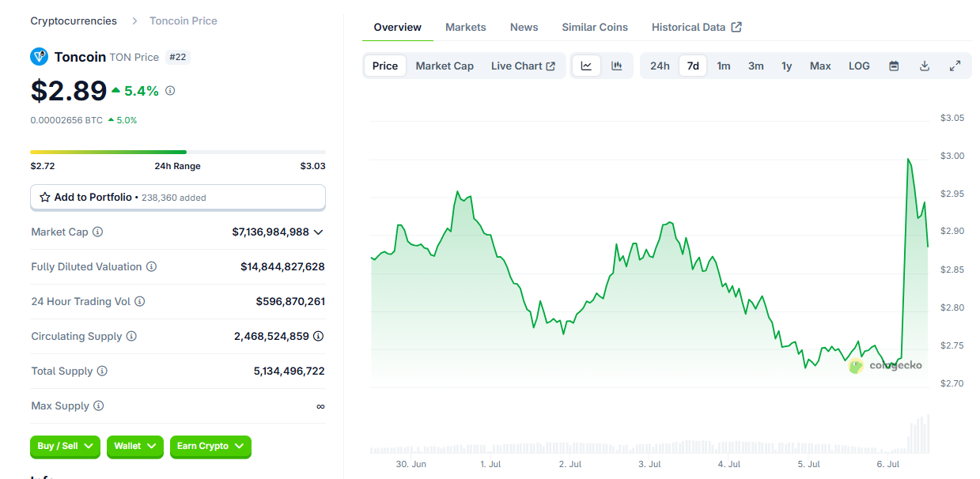Click the $7,136,984,988 market cap value
Viewport: 980px width, 479px height.
point(271,232)
